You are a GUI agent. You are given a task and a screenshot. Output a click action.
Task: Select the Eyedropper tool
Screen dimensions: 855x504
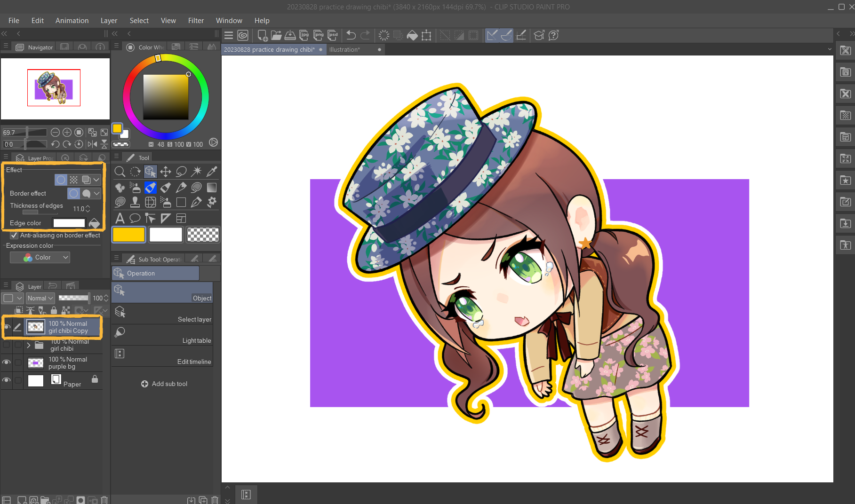[x=212, y=172]
